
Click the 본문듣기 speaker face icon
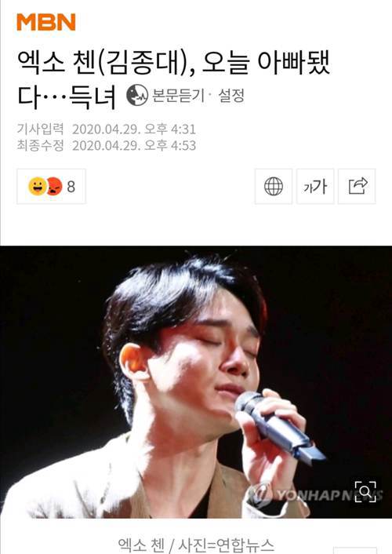click(137, 95)
